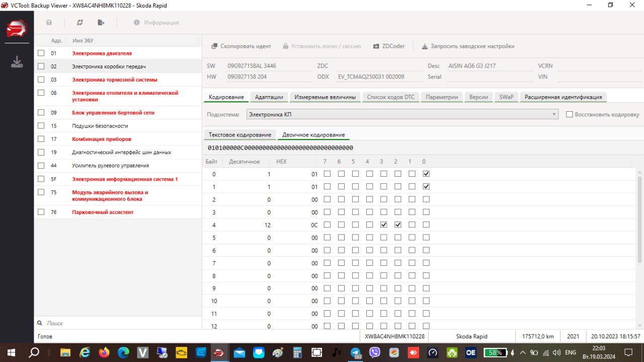The image size is (644, 362).
Task: Click VIN XW8AC4NH8MK110228 in status bar
Action: (x=394, y=336)
